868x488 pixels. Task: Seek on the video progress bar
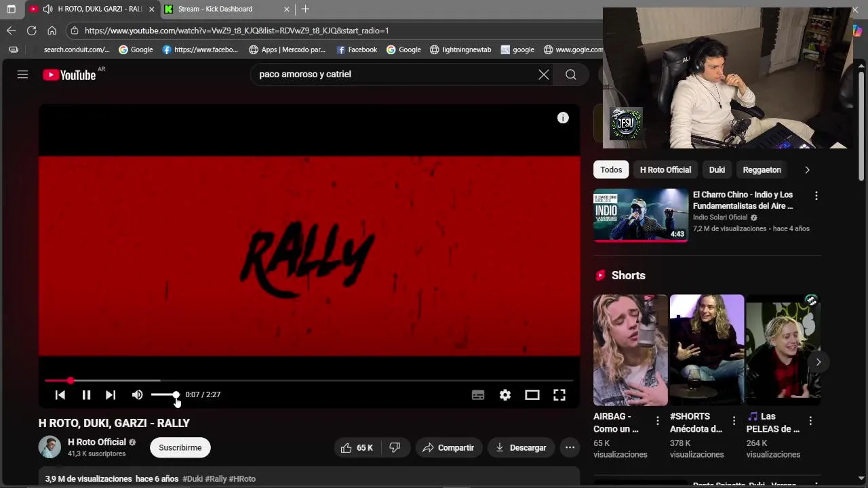309,380
